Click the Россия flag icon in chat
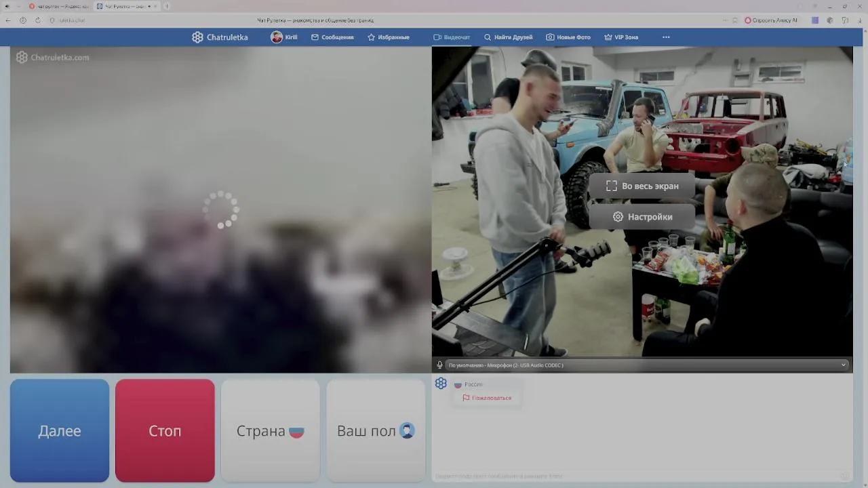The height and width of the screenshot is (488, 868). [458, 384]
